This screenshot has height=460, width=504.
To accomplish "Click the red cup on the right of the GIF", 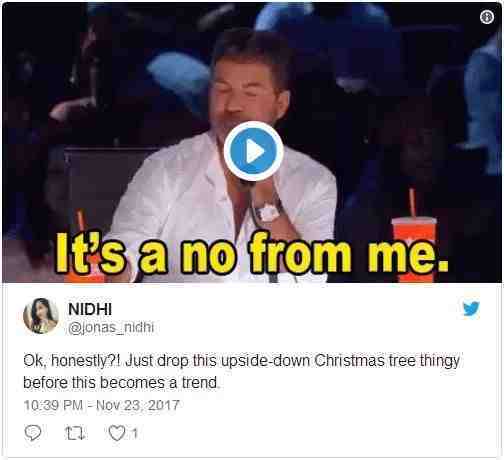I will (414, 247).
